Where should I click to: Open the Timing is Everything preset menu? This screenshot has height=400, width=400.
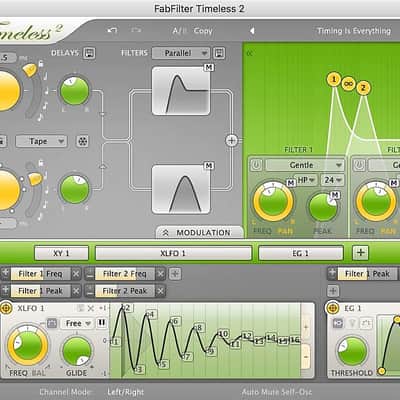point(354,31)
